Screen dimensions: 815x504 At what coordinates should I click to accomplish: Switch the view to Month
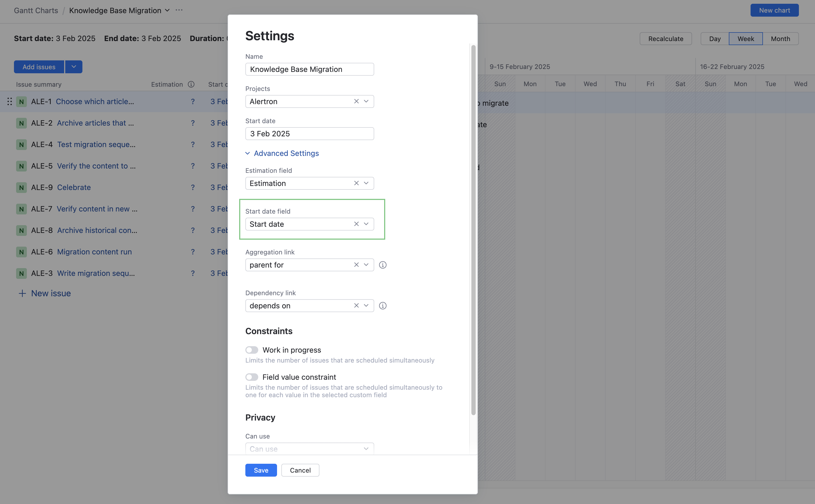pyautogui.click(x=780, y=39)
